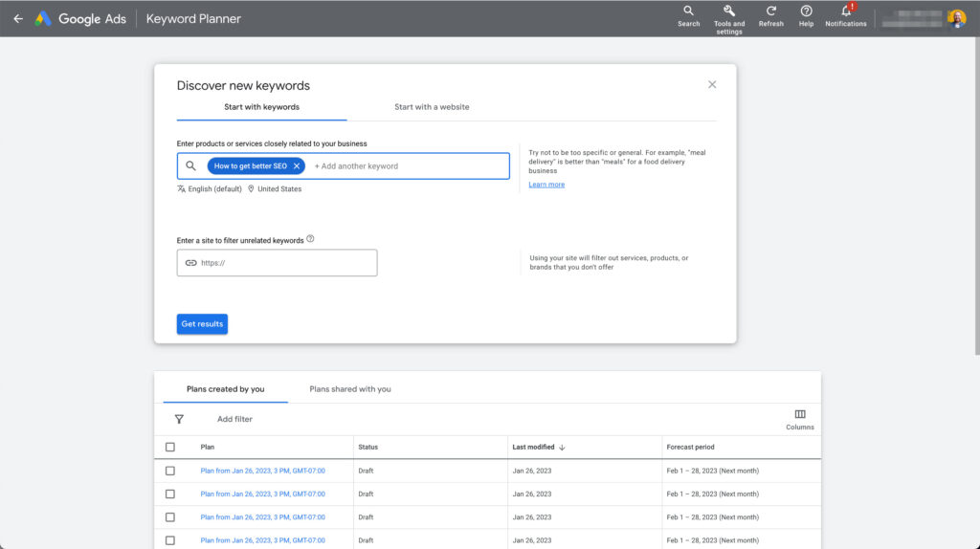
Task: Change the United States location setting
Action: [x=278, y=189]
